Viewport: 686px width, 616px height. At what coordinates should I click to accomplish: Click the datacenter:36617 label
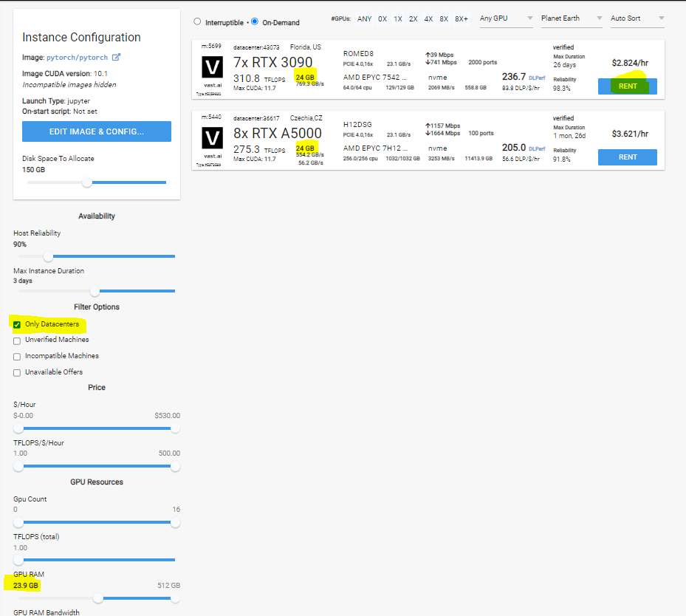coord(256,118)
